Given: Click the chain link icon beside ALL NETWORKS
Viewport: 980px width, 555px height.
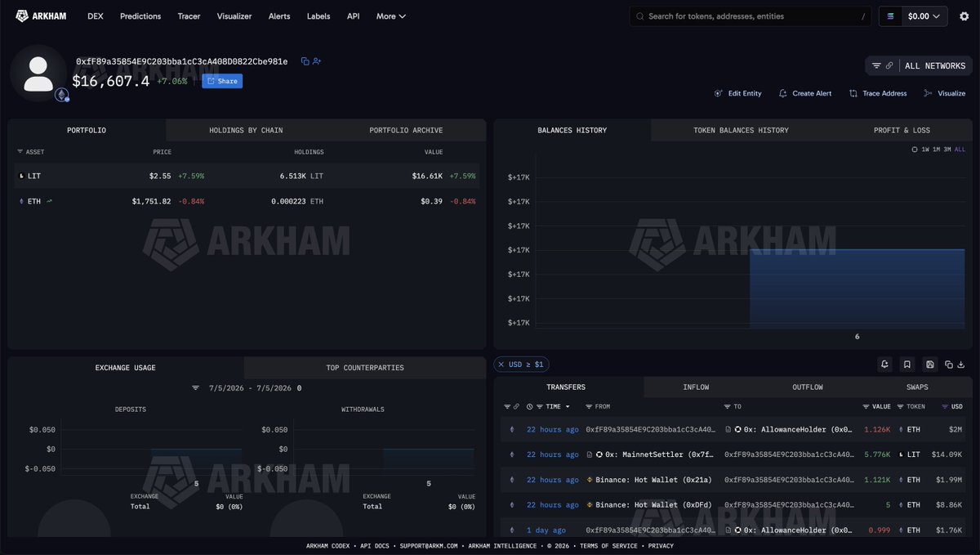Looking at the screenshot, I should click(889, 65).
